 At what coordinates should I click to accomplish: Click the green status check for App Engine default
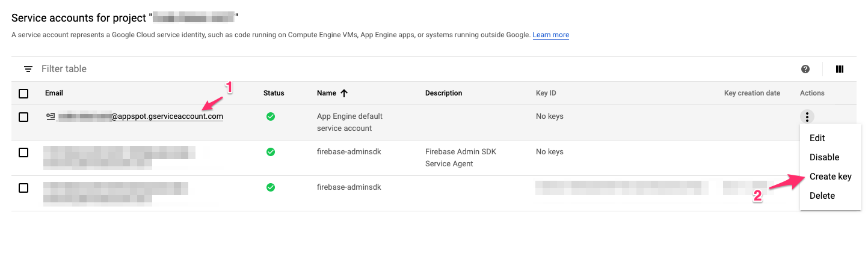(x=271, y=116)
